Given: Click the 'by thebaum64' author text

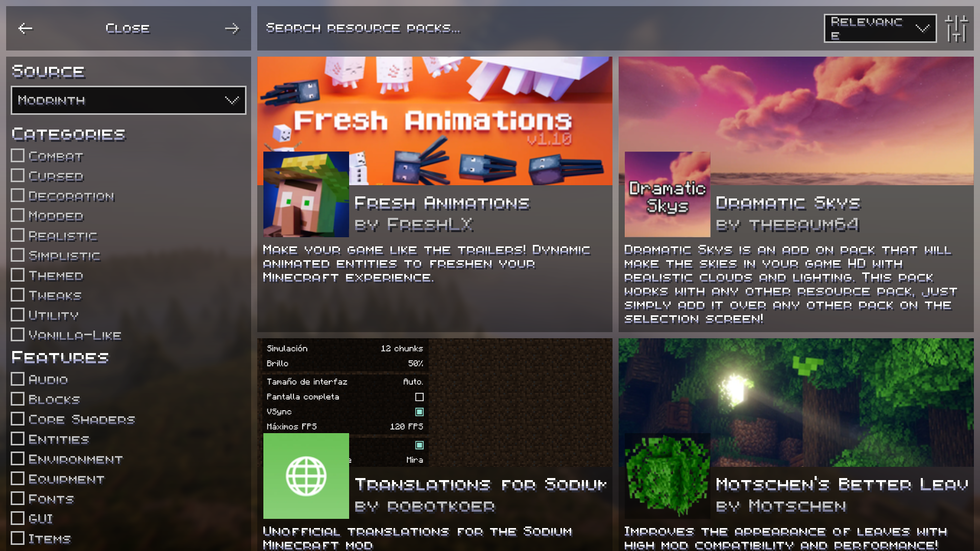Looking at the screenshot, I should point(788,225).
